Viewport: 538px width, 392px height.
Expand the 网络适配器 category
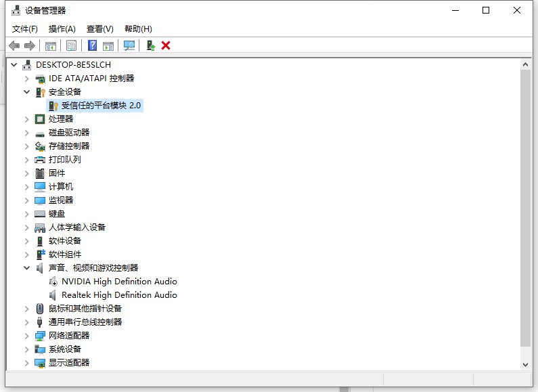click(x=27, y=336)
